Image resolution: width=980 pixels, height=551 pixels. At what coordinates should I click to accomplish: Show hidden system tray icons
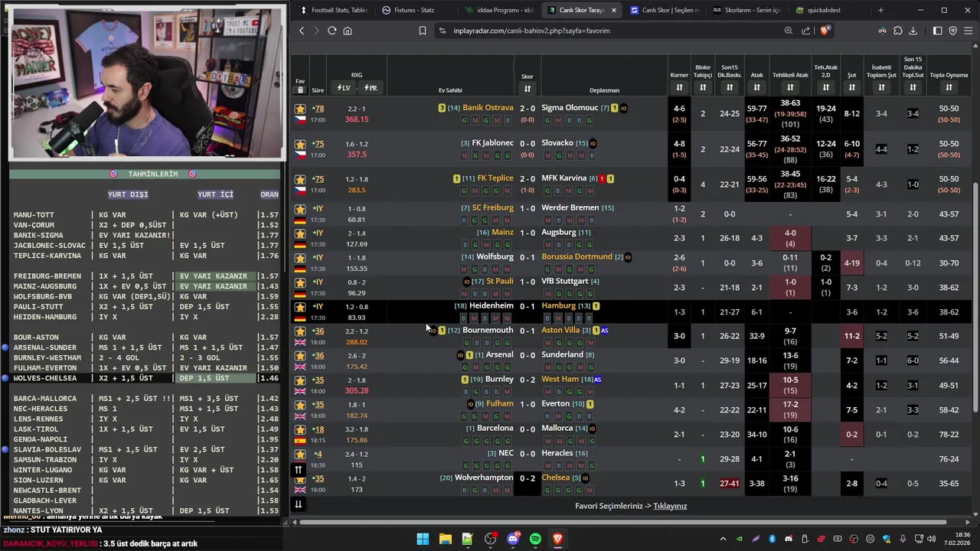[x=723, y=539]
